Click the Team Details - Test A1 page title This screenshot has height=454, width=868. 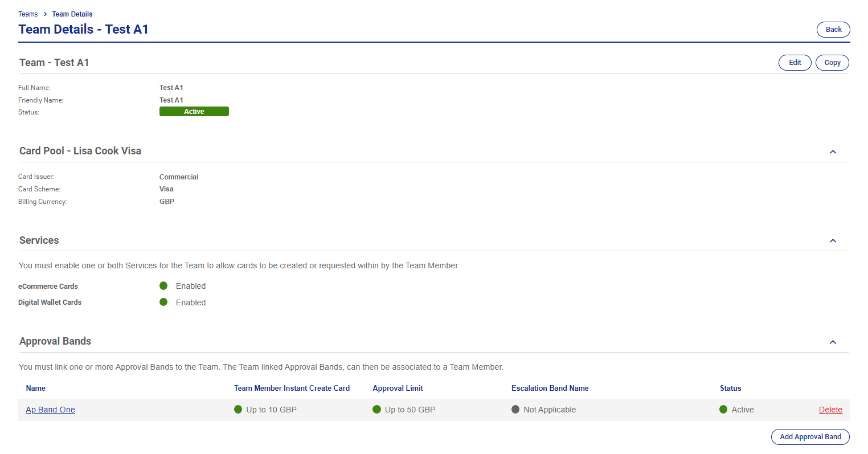click(83, 29)
